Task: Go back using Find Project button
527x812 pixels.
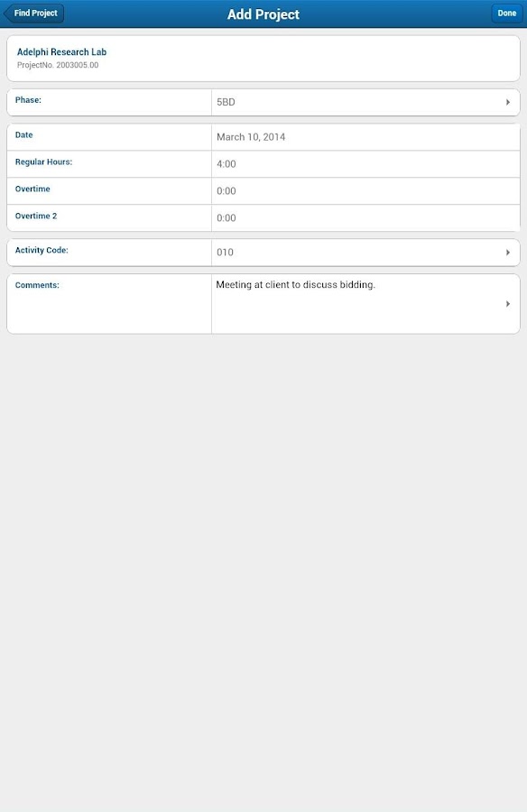Action: (33, 14)
